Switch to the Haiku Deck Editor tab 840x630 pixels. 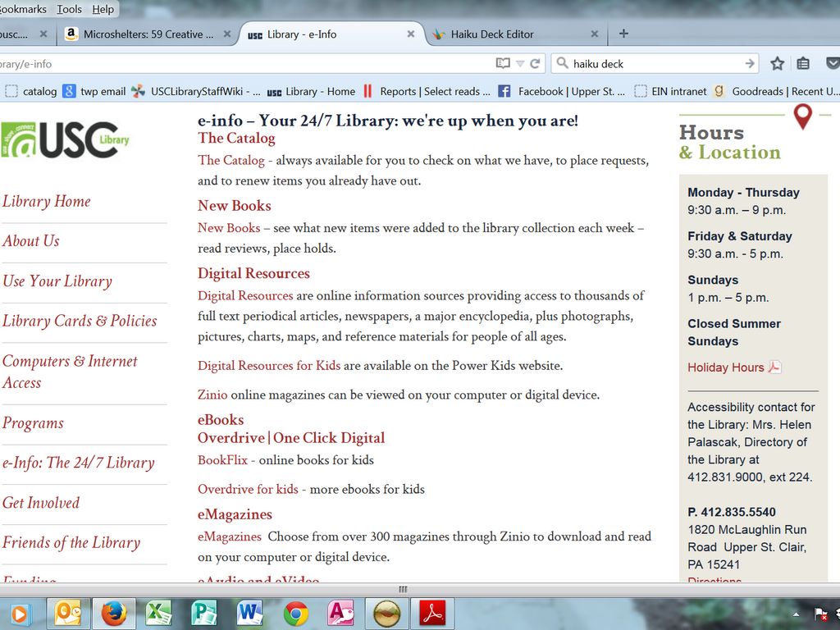pos(492,34)
